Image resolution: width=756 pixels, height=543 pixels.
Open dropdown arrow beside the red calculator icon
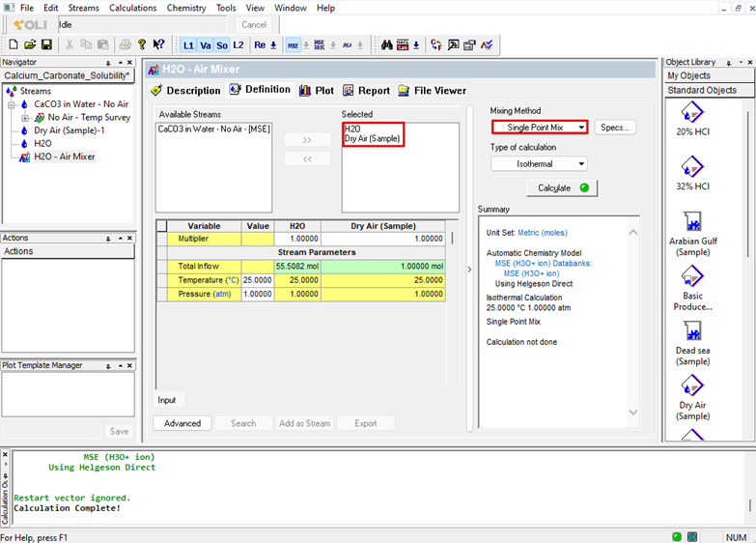tap(416, 45)
